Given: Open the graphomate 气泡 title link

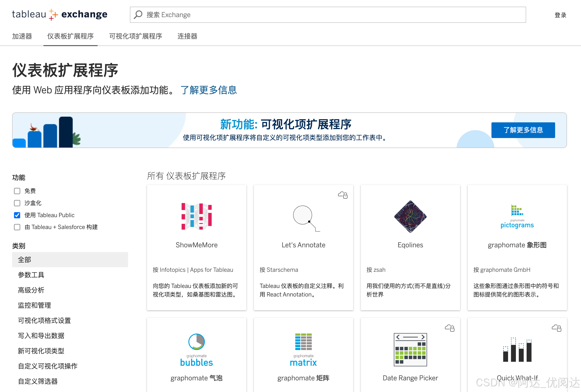Looking at the screenshot, I should pyautogui.click(x=196, y=378).
